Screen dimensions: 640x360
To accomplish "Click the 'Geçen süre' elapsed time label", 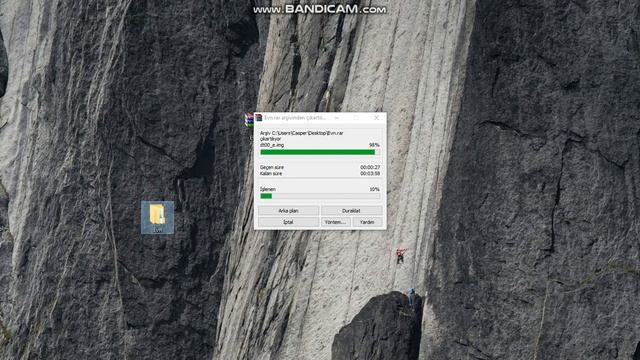I will click(x=272, y=167).
